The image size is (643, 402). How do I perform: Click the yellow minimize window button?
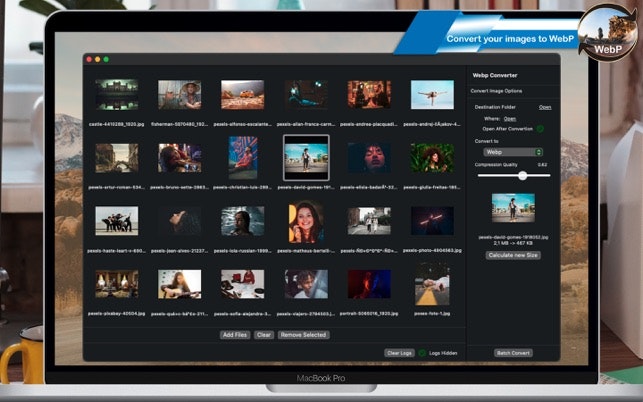pyautogui.click(x=98, y=59)
